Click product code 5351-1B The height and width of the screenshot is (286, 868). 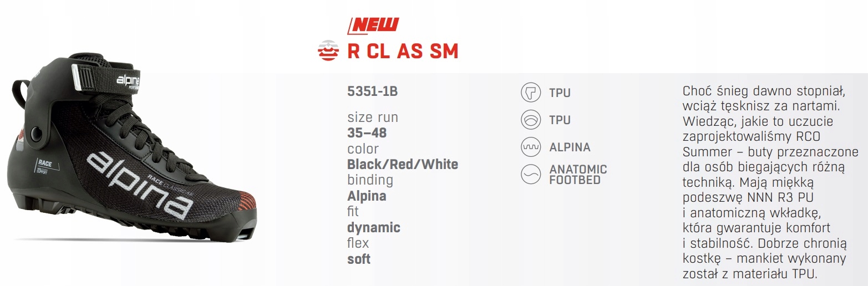[x=372, y=91]
